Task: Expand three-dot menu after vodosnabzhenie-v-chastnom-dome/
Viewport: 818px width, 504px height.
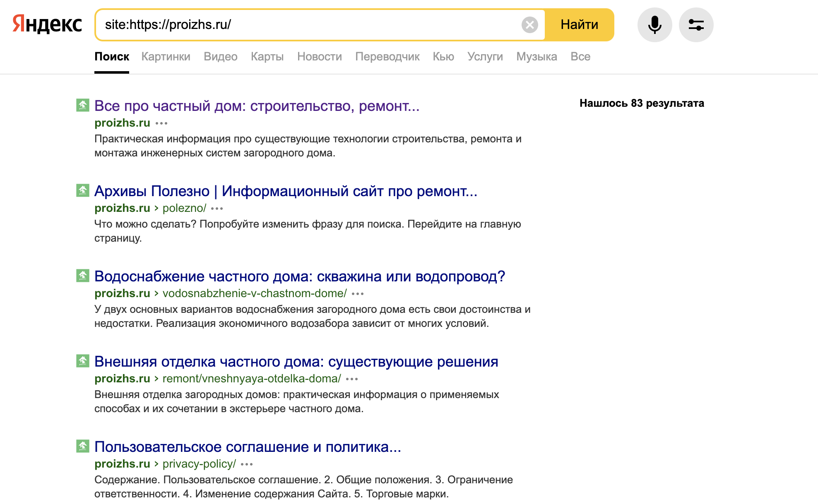Action: [358, 294]
